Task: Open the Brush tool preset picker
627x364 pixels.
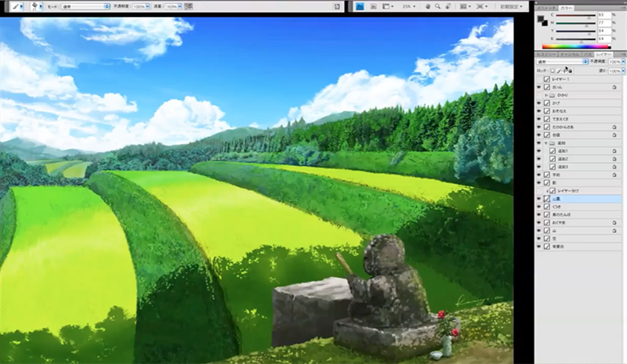Action: coord(17,6)
